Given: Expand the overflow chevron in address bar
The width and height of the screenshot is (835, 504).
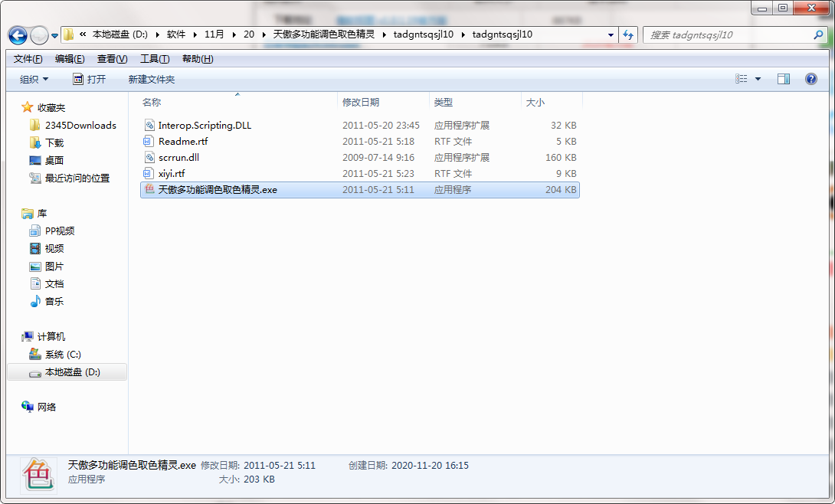Looking at the screenshot, I should coord(83,34).
